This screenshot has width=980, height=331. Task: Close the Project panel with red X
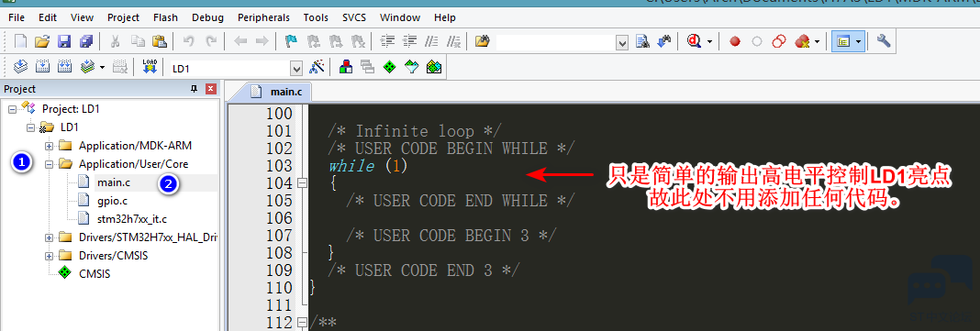tap(211, 89)
